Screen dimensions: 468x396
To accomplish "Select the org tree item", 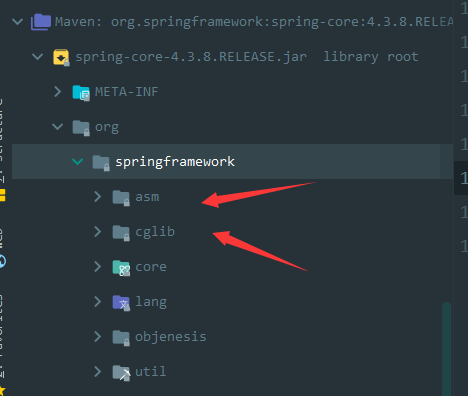I will [x=107, y=127].
